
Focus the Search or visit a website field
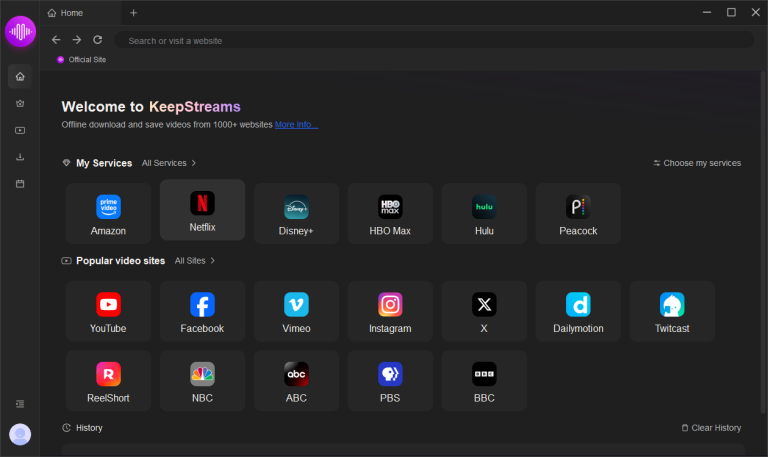[434, 41]
